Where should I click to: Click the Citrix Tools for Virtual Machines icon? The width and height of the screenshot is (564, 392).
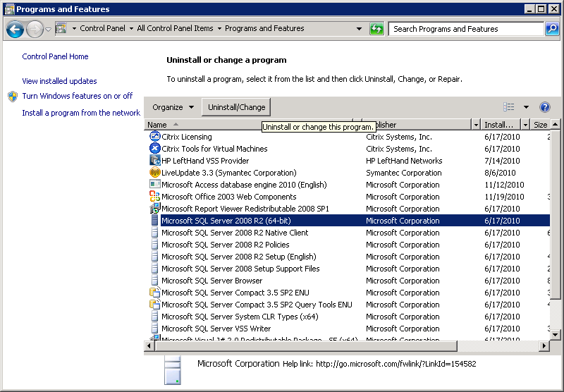[x=155, y=149]
